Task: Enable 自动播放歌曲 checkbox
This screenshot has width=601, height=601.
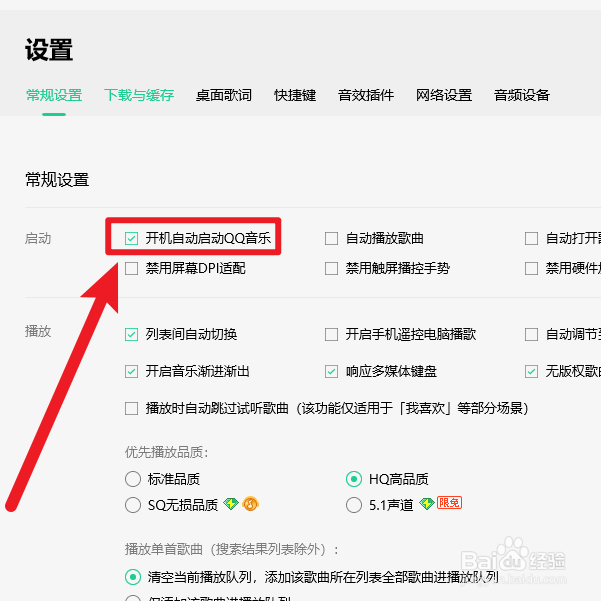Action: (x=331, y=238)
